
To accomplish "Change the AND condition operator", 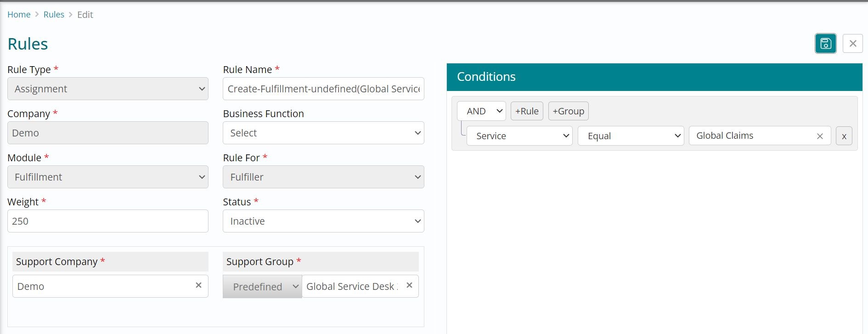I will (481, 111).
